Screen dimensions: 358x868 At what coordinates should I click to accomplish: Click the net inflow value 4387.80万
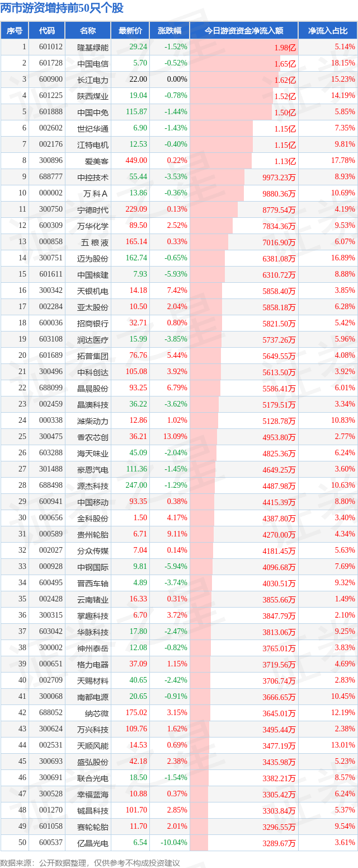click(279, 518)
